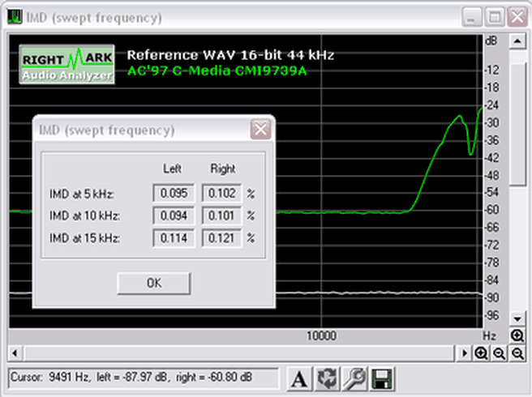Viewport: 532px width, 397px height.
Task: Click the 'IMD at 5 kHz:' label
Action: 82,194
